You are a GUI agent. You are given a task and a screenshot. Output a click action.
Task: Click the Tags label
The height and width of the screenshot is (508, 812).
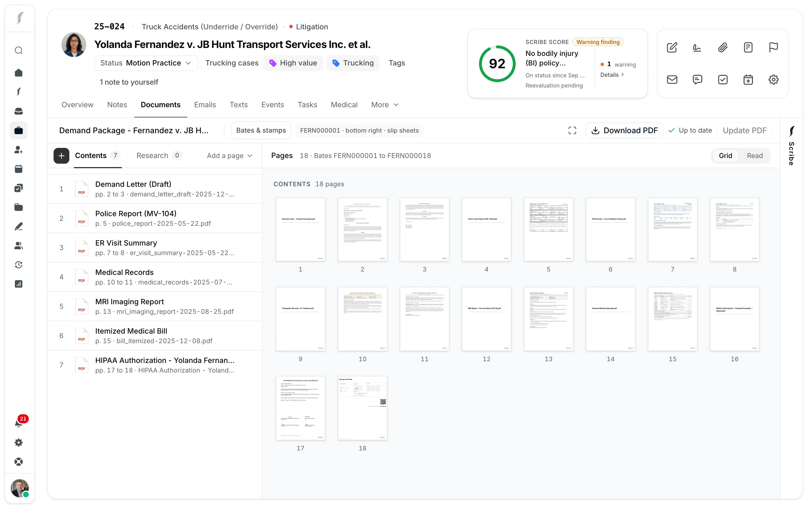coord(397,63)
